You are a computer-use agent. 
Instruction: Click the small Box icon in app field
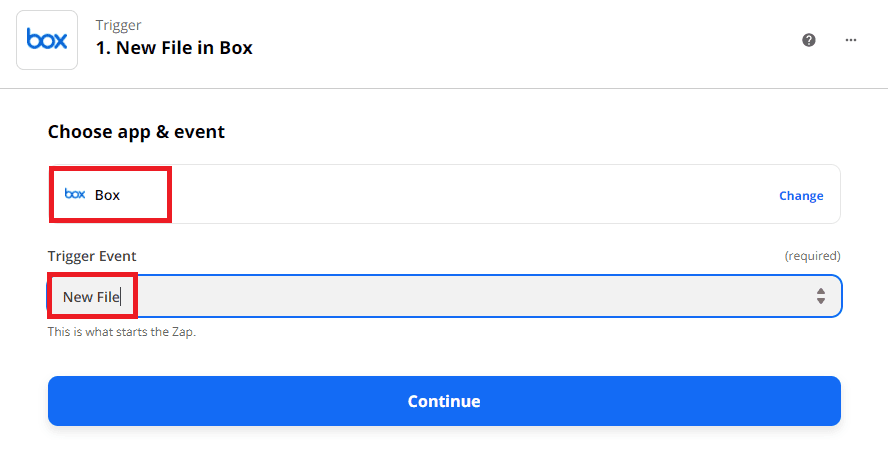[x=75, y=194]
